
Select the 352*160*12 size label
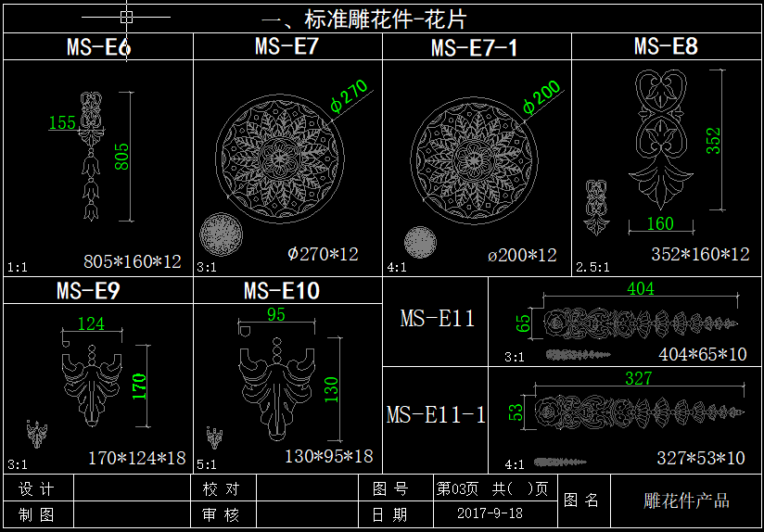700,254
